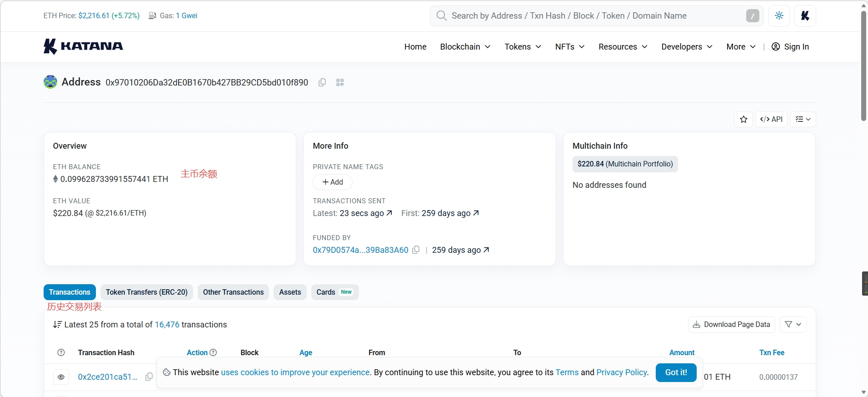
Task: Expand the Resources menu
Action: 623,47
